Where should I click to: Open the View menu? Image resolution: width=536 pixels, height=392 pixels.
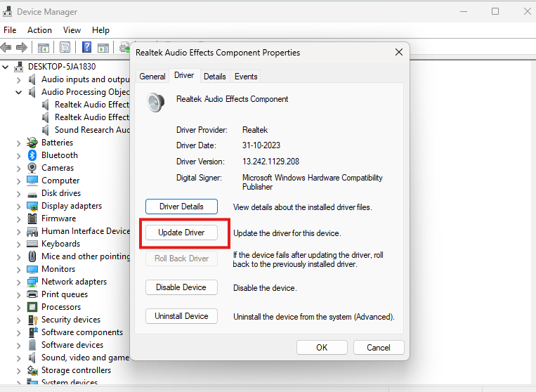click(72, 30)
